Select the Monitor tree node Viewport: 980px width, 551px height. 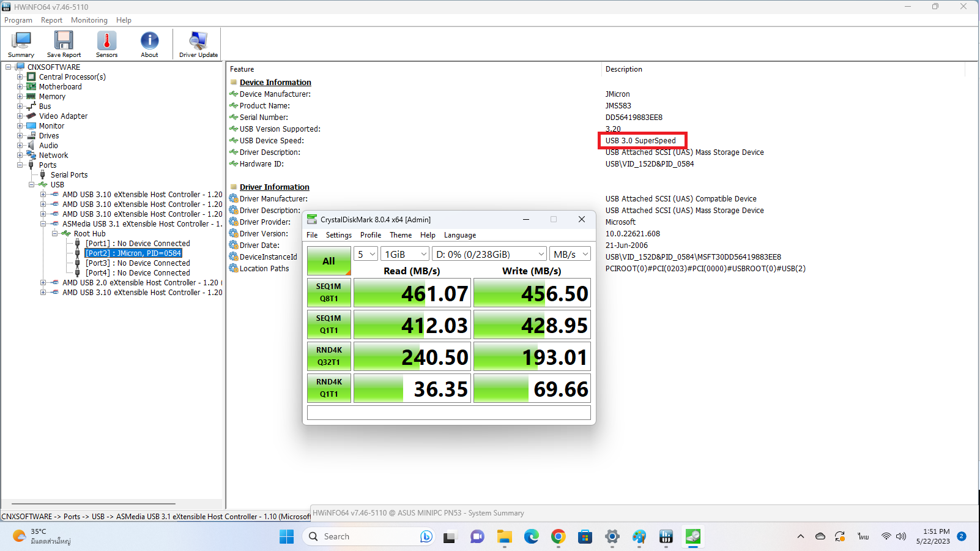click(x=51, y=126)
